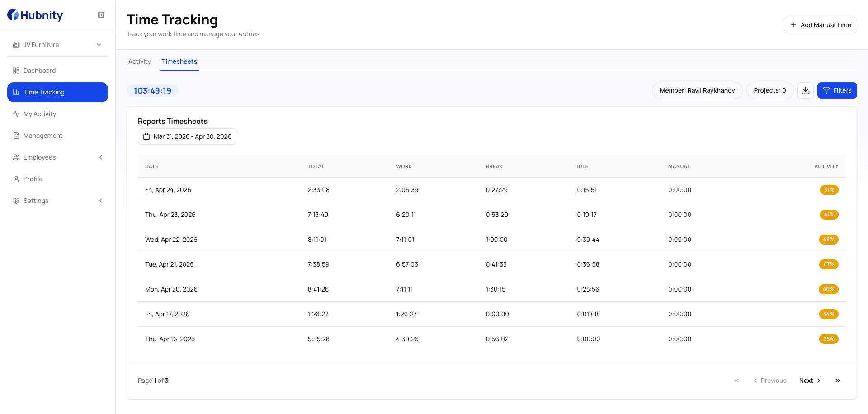Click the download/export timesheets icon
The width and height of the screenshot is (868, 414).
coord(805,90)
